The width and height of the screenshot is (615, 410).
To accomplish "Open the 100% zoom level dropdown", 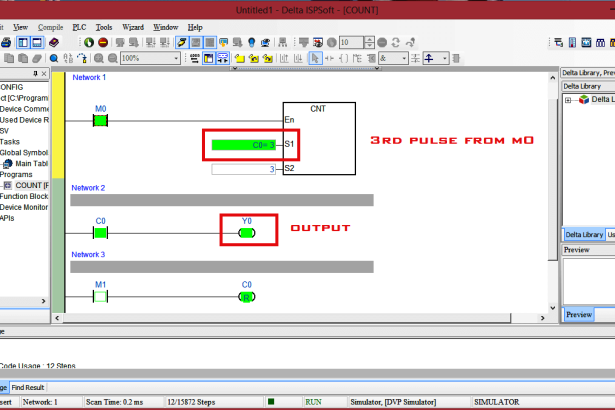I will click(x=176, y=58).
